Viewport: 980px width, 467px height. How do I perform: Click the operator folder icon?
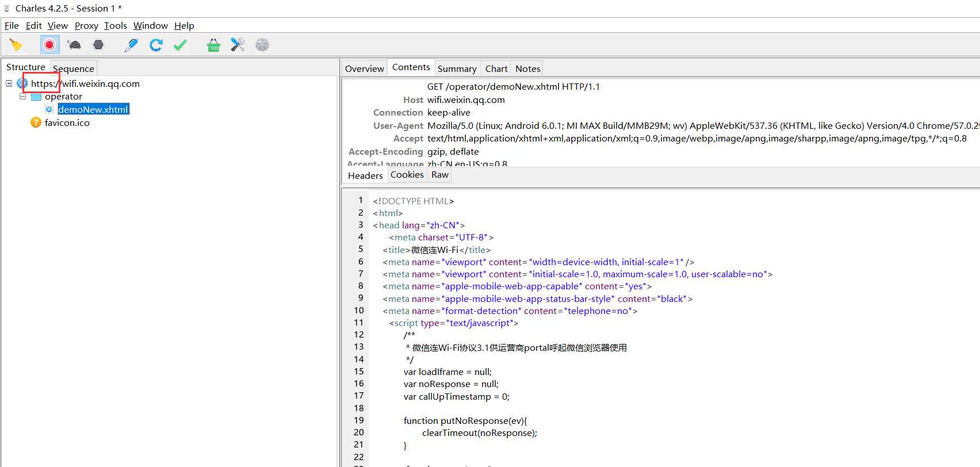[36, 97]
